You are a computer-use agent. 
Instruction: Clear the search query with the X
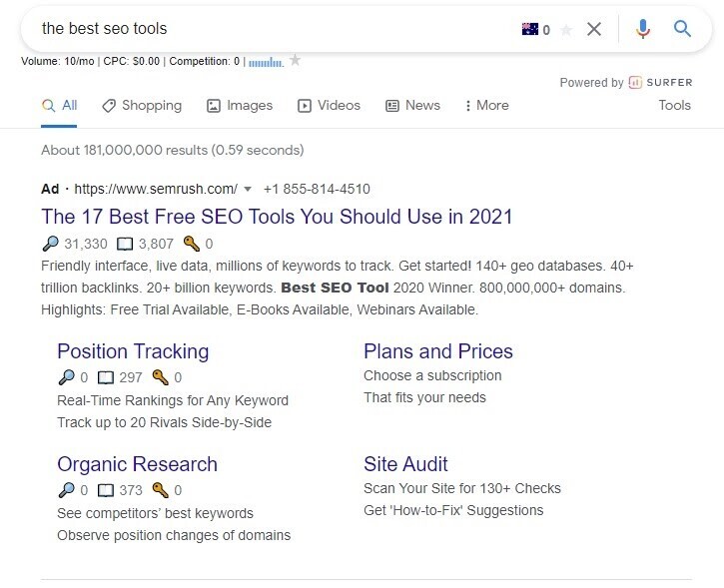(x=594, y=29)
